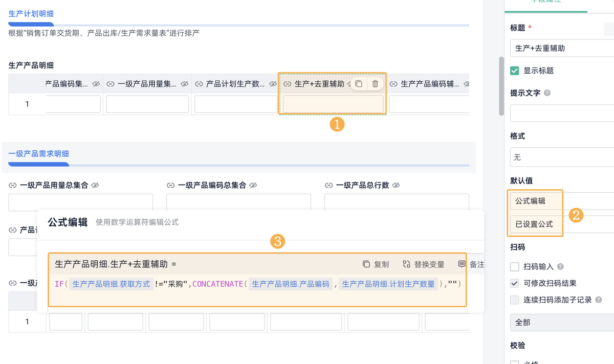Image resolution: width=614 pixels, height=364 pixels.
Task: Click link icon beside 一级产品用量集 column
Action: 110,84
